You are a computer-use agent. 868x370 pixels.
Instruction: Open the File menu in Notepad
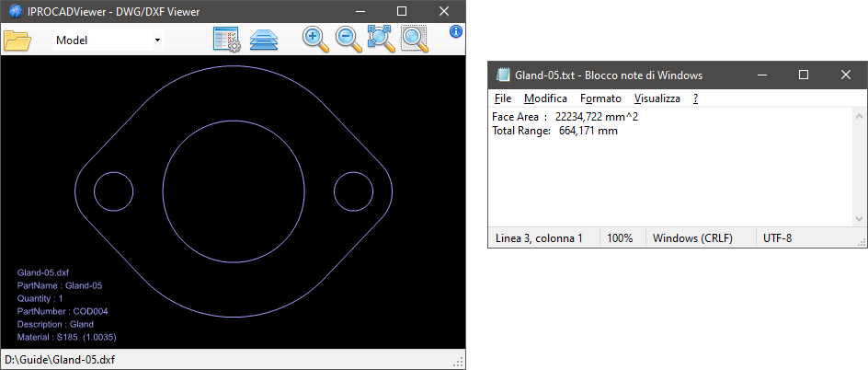[x=503, y=98]
